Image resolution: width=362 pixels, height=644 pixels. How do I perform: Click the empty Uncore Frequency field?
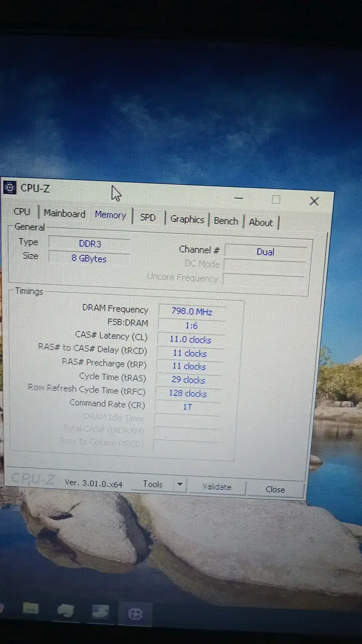[x=264, y=280]
